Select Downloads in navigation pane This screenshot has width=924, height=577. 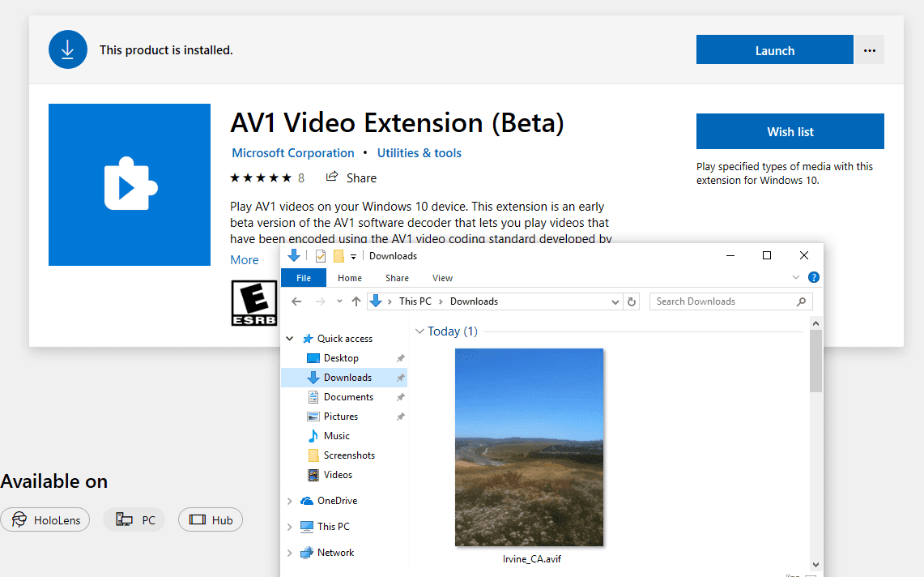[344, 377]
